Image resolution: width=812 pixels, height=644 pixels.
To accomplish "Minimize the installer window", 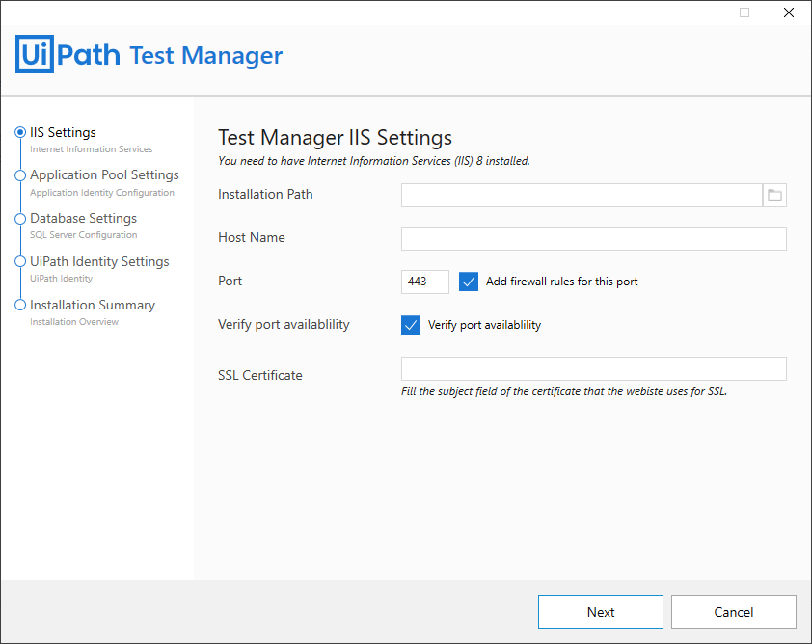I will pos(701,13).
